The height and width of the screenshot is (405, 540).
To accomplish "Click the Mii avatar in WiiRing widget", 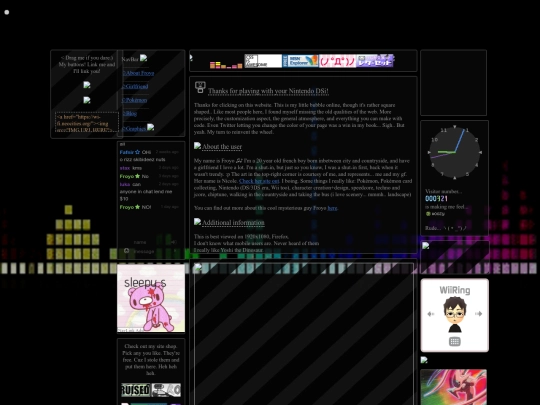I will coord(455,315).
